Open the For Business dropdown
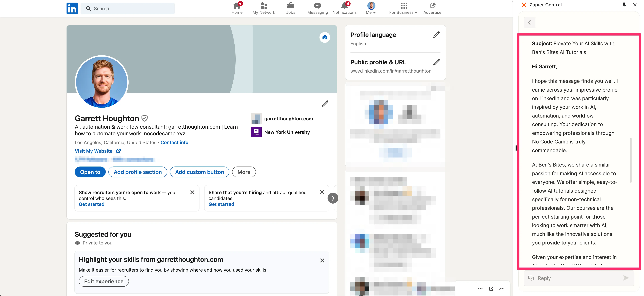Viewport: 644px width, 296px height. 403,9
